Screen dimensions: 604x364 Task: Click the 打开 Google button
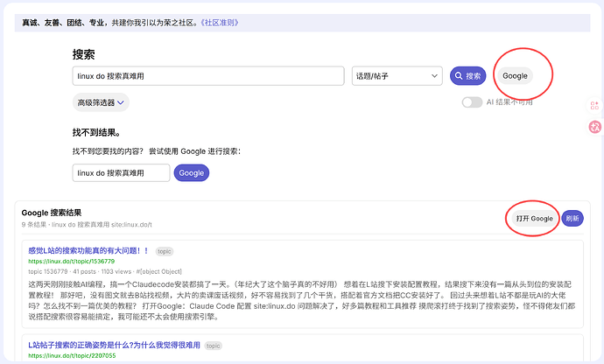coord(535,219)
